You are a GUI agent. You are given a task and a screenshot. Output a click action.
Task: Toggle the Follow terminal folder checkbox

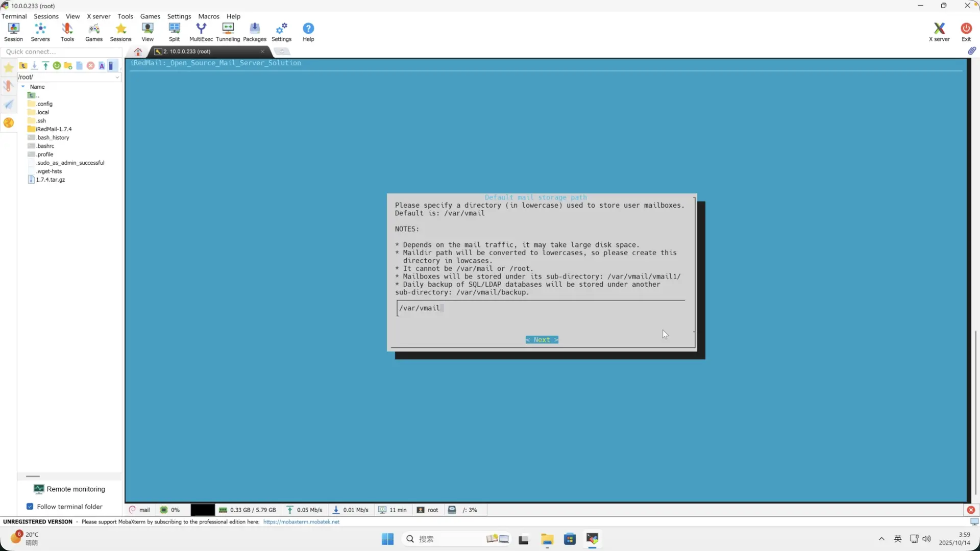[x=30, y=507]
